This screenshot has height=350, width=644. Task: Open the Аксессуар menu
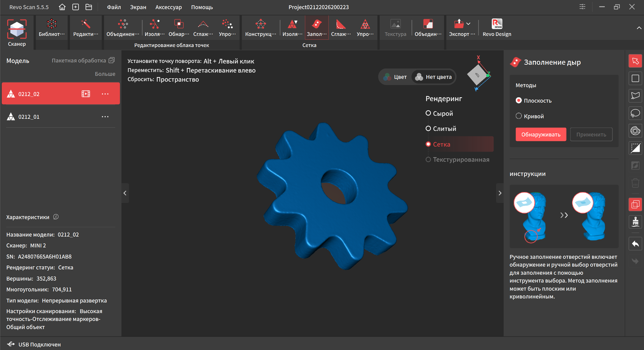168,7
